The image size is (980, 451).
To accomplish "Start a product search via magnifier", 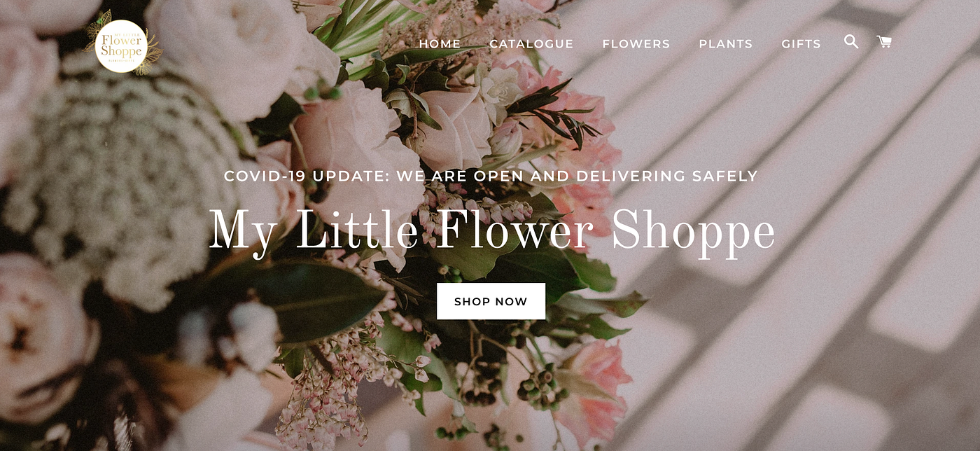I will [851, 41].
